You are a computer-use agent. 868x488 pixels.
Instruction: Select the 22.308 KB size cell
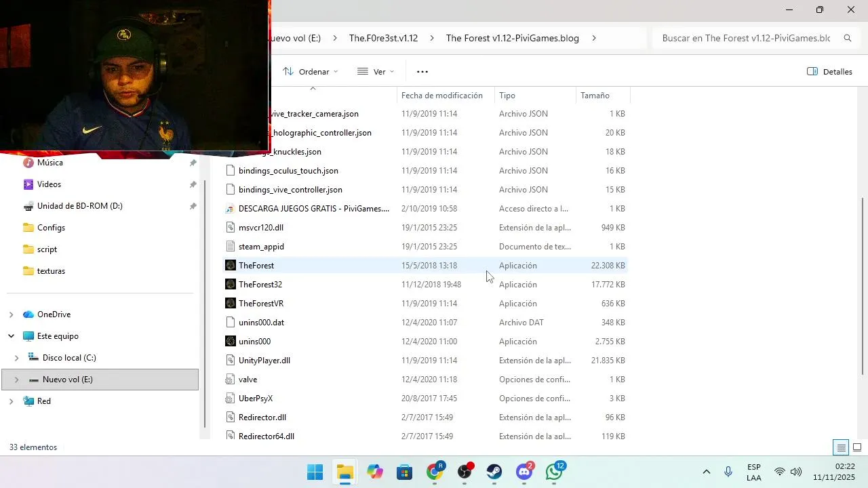click(608, 266)
